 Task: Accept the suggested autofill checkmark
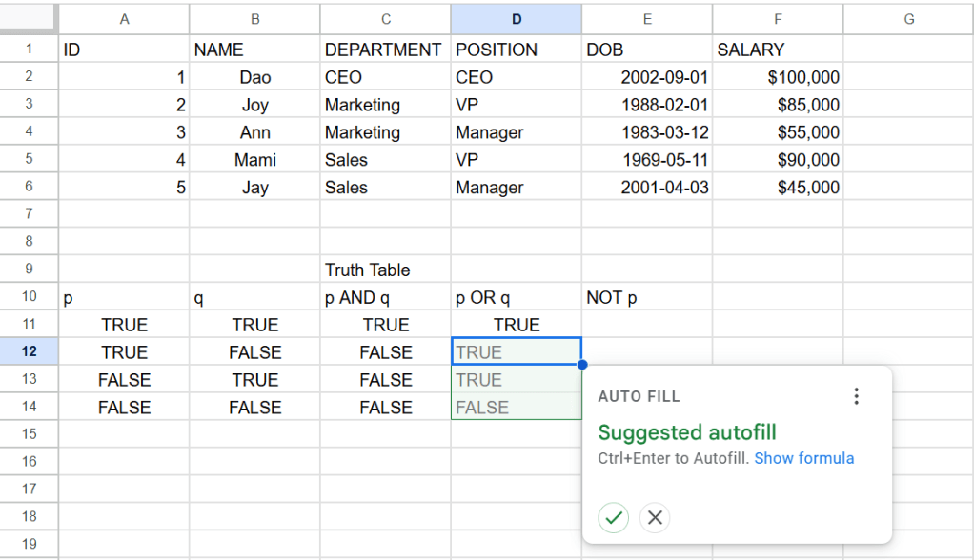point(614,517)
